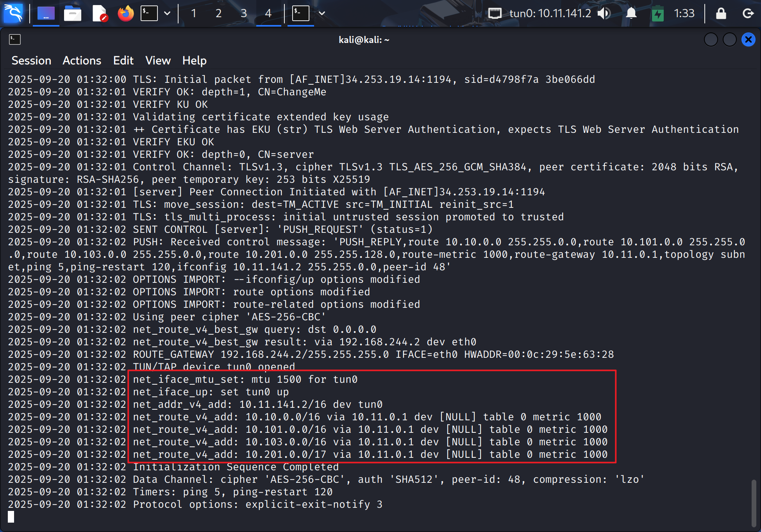Lock the screen with the padlock icon
761x532 pixels.
pyautogui.click(x=721, y=13)
